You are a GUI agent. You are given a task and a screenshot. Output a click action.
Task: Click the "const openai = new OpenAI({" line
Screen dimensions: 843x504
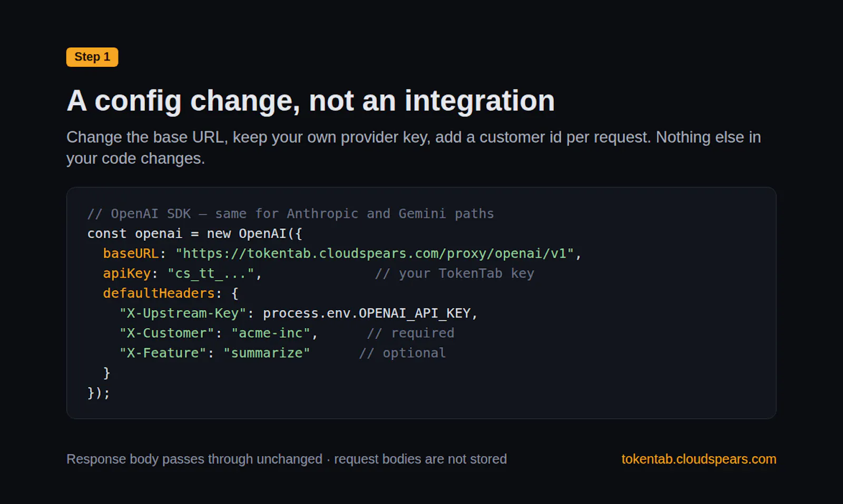click(194, 233)
